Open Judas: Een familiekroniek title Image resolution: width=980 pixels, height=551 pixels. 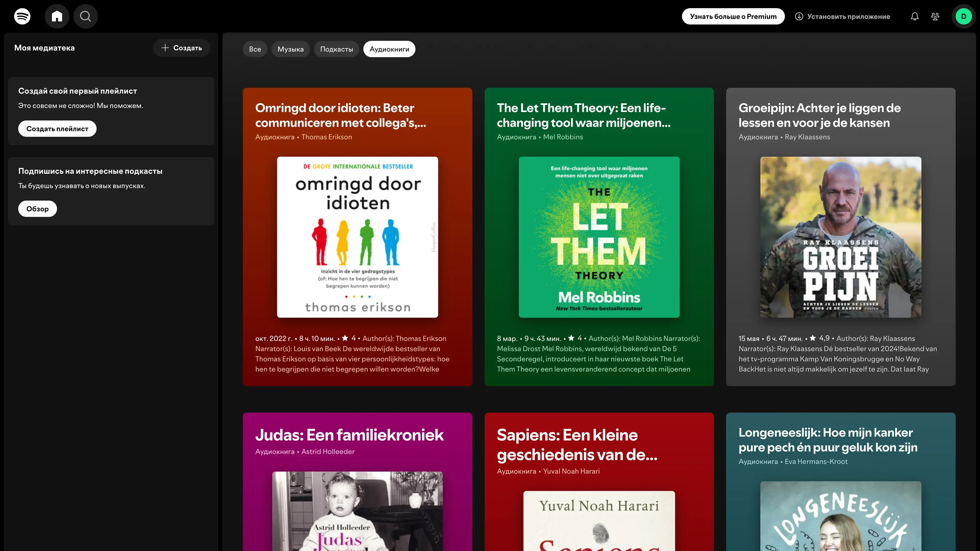point(349,435)
